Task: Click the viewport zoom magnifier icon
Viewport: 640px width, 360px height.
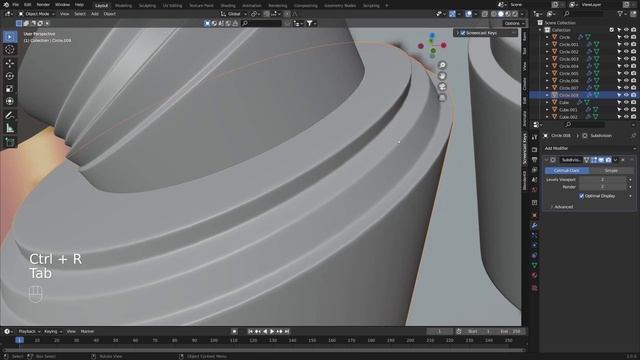Action: [x=442, y=65]
